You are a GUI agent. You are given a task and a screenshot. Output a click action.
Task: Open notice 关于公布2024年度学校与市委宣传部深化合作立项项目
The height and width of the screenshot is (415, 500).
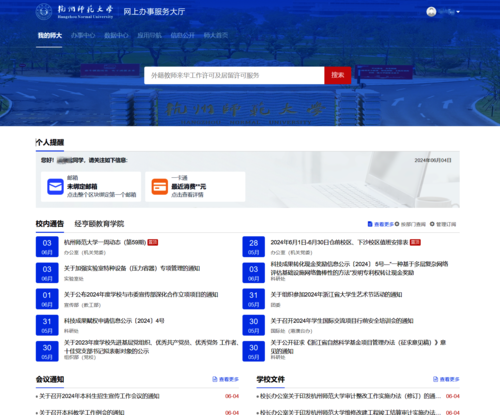coord(141,295)
